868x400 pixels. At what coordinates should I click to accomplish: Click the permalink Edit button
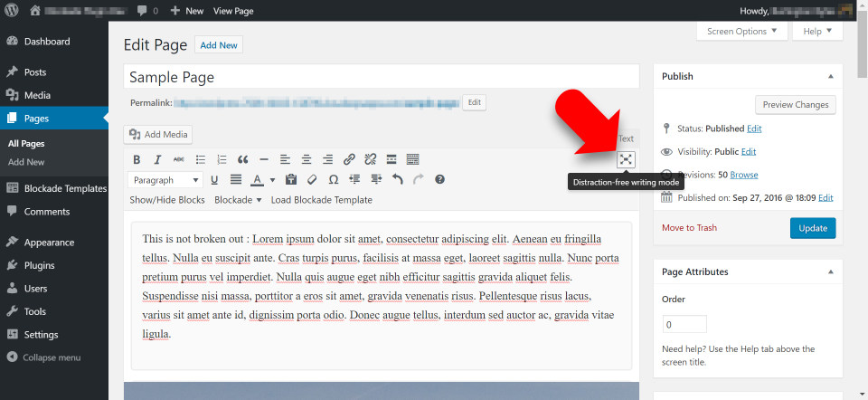(x=475, y=102)
